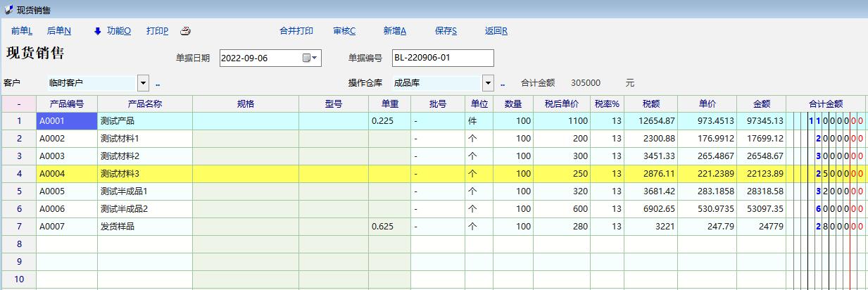The image size is (868, 290).
Task: Click the application icon in title bar
Action: coord(8,9)
